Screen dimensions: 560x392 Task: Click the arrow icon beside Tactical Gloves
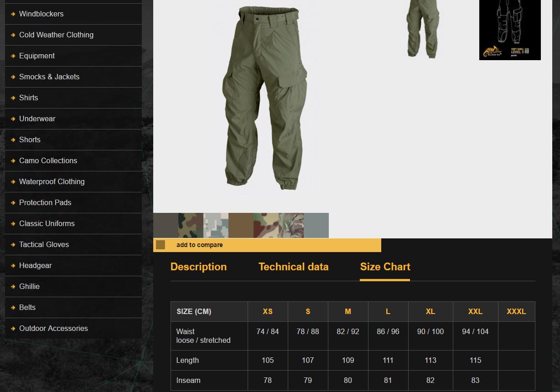[x=13, y=244]
